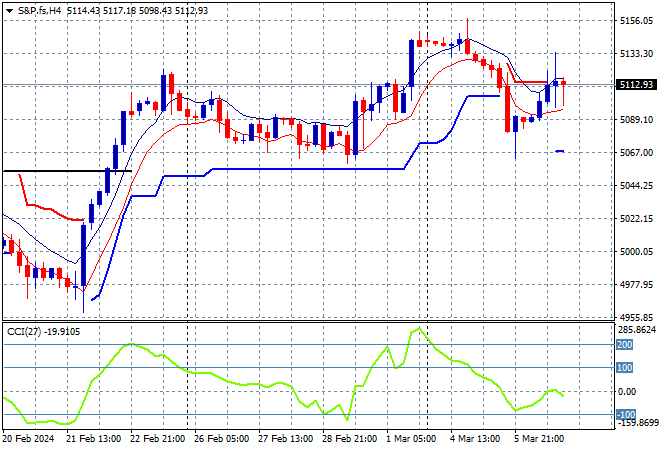Screen dimensions: 660x450
Task: Click the 5156.00 price axis label
Action: [x=635, y=20]
